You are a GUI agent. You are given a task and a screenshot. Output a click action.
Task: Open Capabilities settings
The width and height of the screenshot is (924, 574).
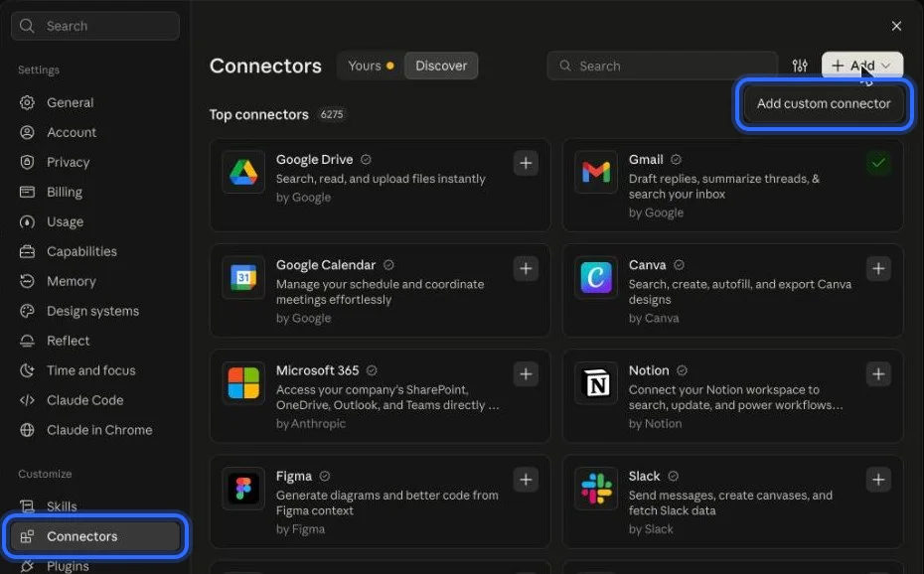point(95,251)
